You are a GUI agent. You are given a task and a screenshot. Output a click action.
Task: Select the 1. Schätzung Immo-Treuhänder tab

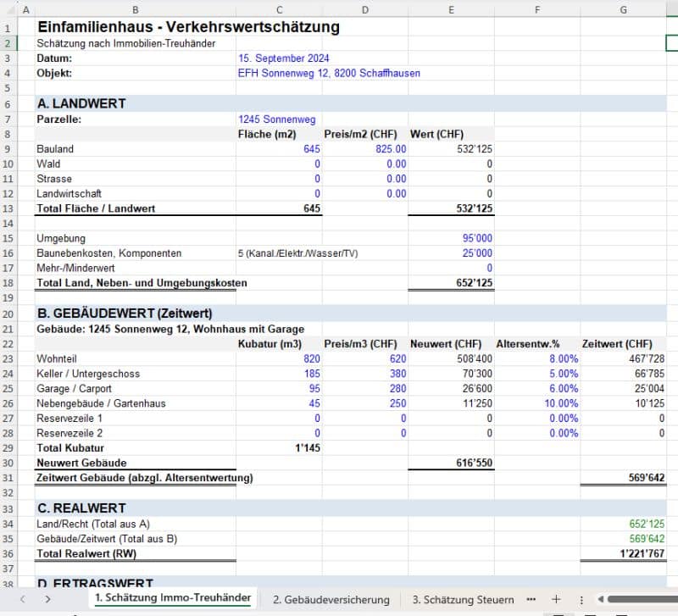pos(173,598)
